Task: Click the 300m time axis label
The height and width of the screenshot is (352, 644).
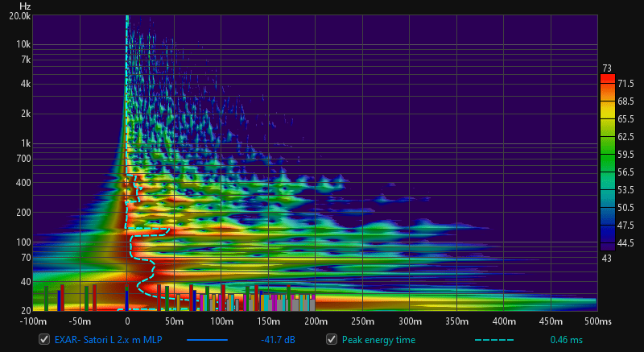Action: point(410,321)
